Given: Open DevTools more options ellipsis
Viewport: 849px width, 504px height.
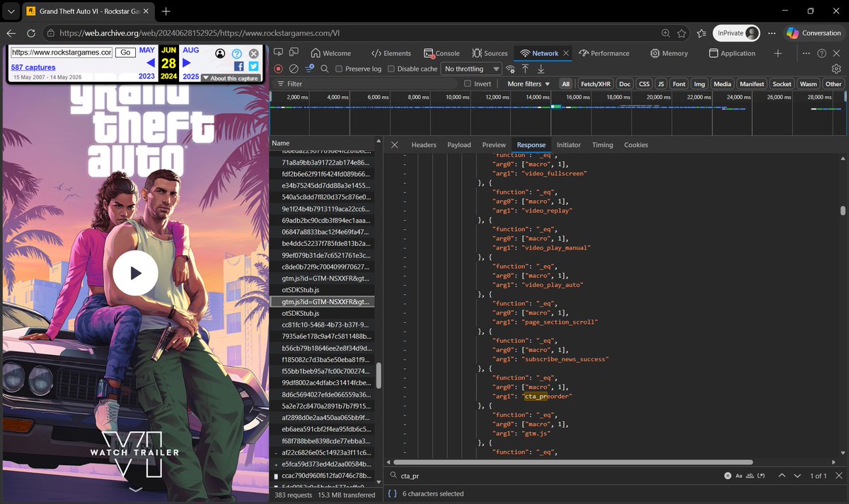Looking at the screenshot, I should (x=806, y=53).
